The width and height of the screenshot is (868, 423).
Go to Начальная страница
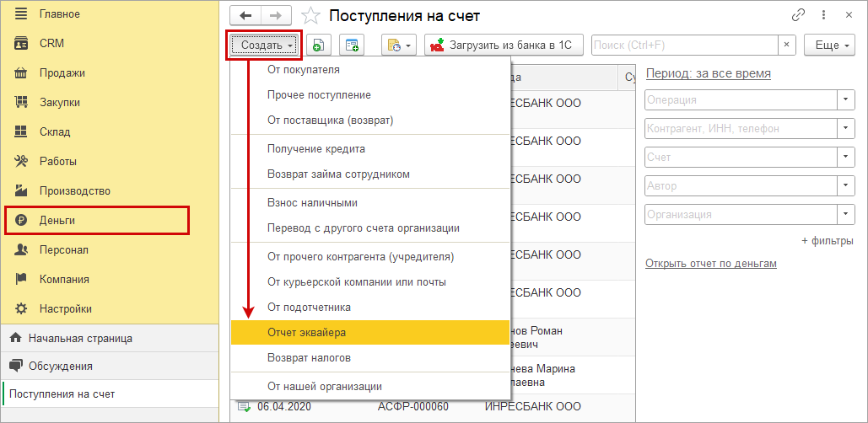coord(110,338)
